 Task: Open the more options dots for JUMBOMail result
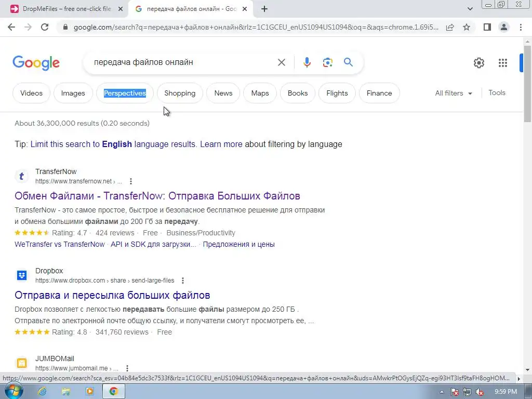[127, 368]
